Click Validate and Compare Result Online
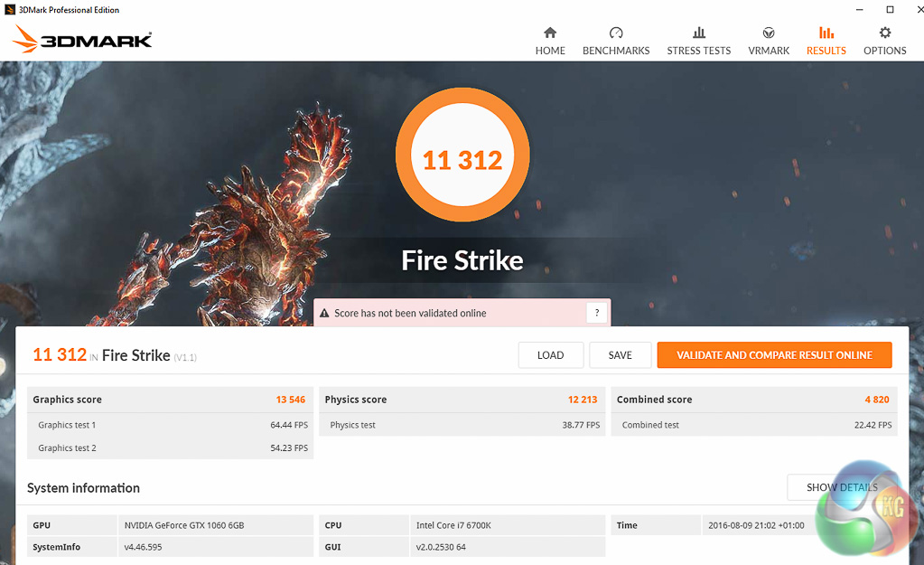924x565 pixels. tap(774, 355)
